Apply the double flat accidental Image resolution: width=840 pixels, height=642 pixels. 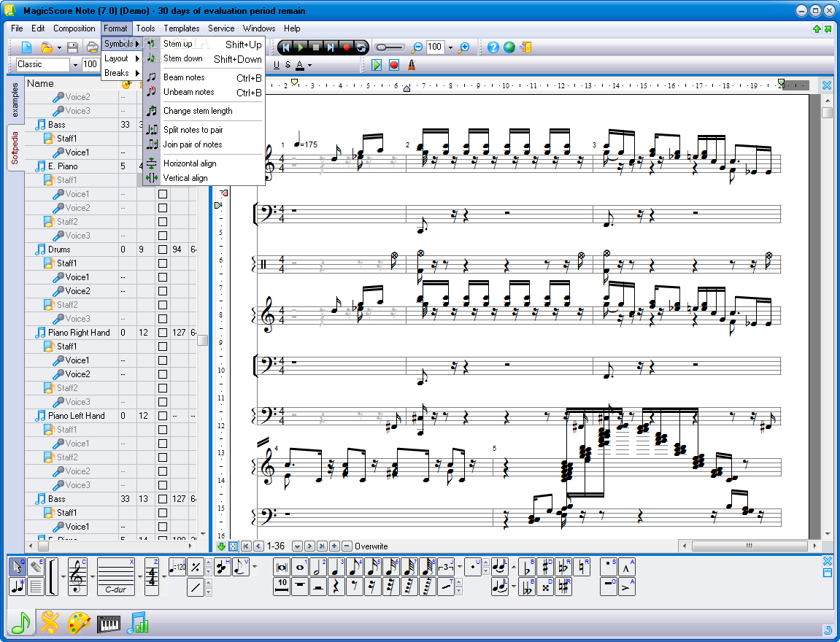click(x=527, y=587)
